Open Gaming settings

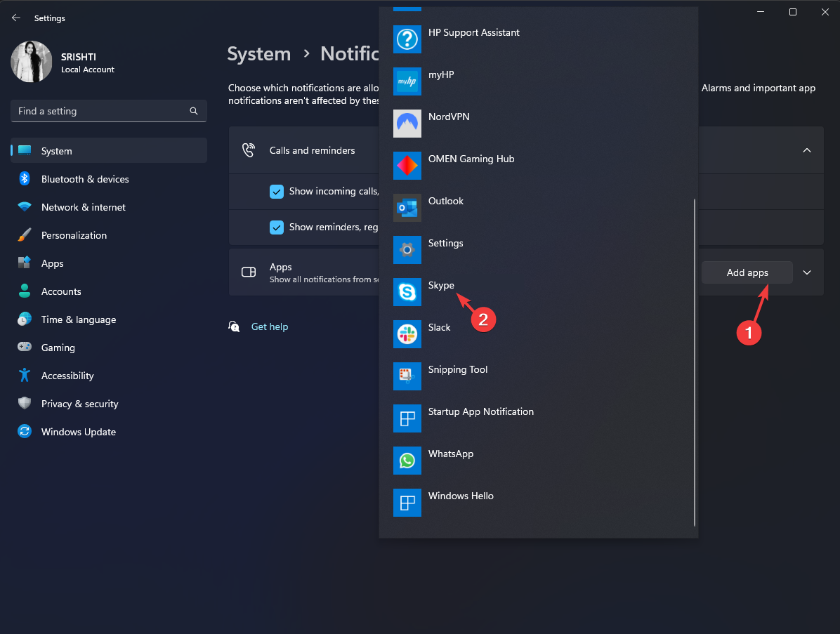(x=109, y=348)
